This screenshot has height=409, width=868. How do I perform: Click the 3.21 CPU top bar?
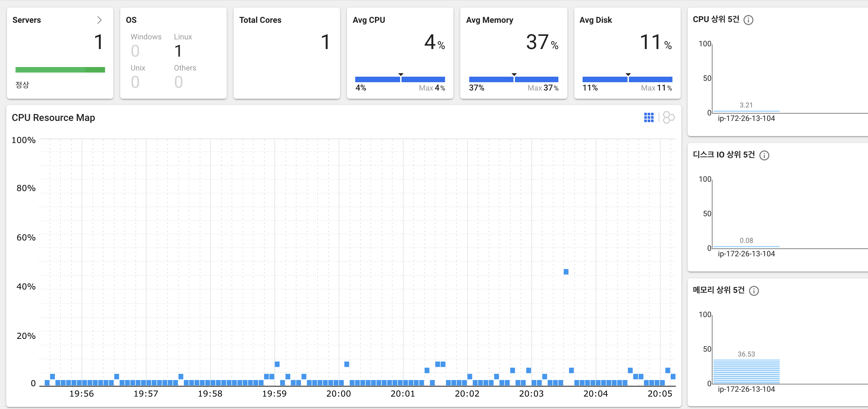(746, 111)
